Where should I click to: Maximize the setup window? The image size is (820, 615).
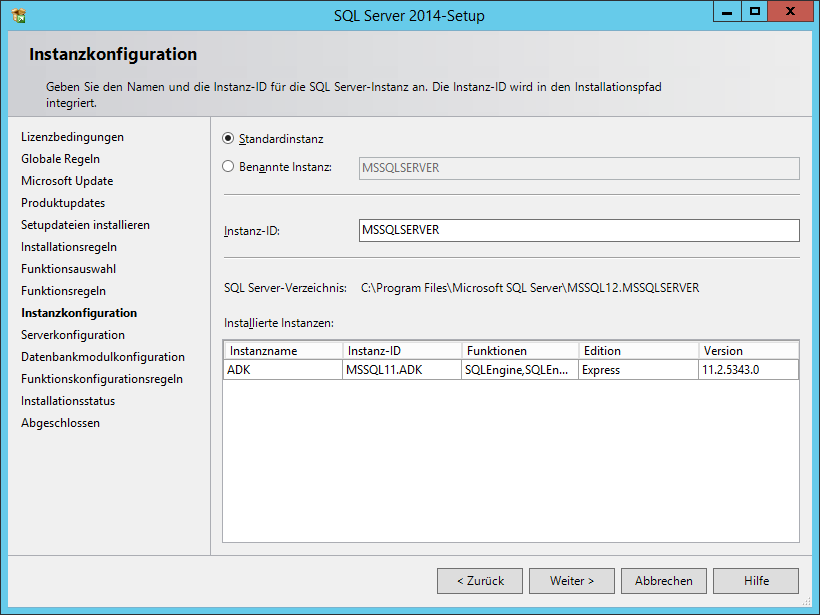(x=755, y=12)
